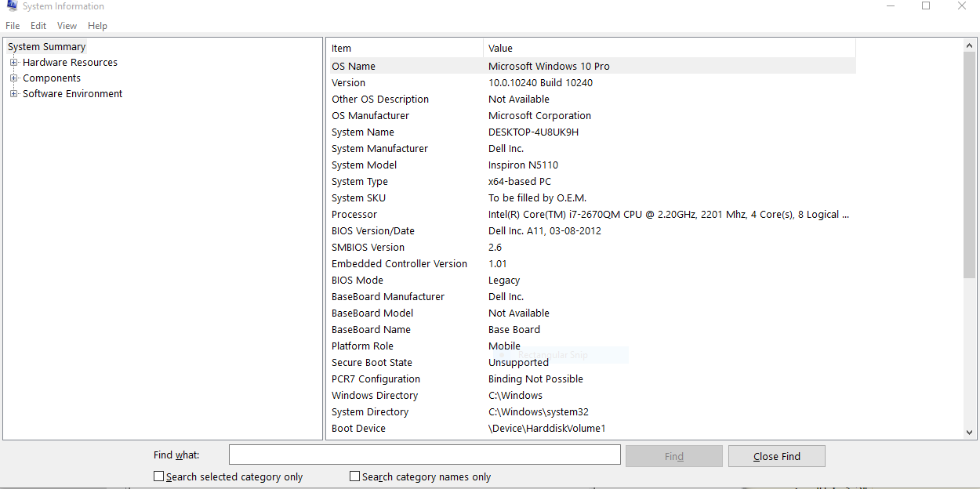Click the Find button
This screenshot has width=980, height=489.
674,456
